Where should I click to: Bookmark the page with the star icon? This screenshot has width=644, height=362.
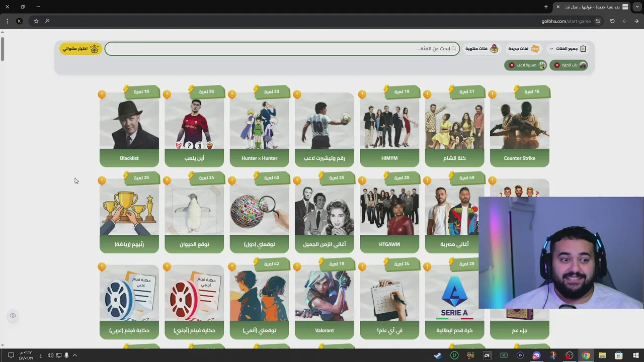[x=36, y=21]
